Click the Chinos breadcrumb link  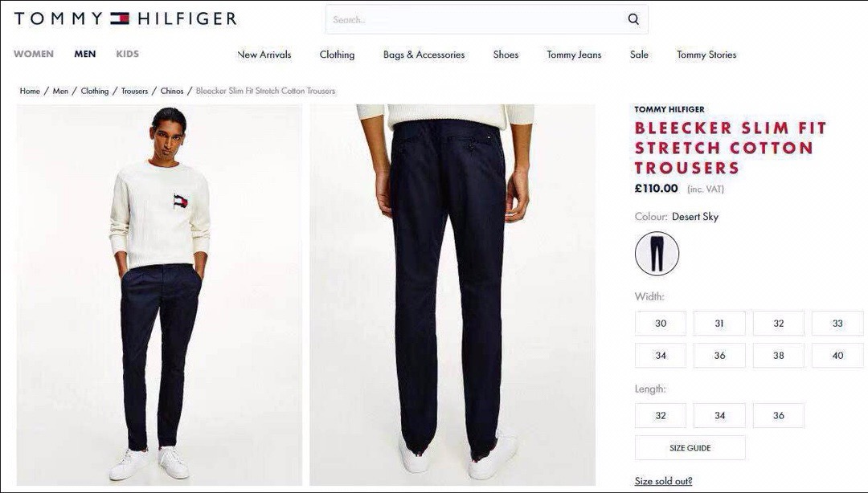click(172, 91)
